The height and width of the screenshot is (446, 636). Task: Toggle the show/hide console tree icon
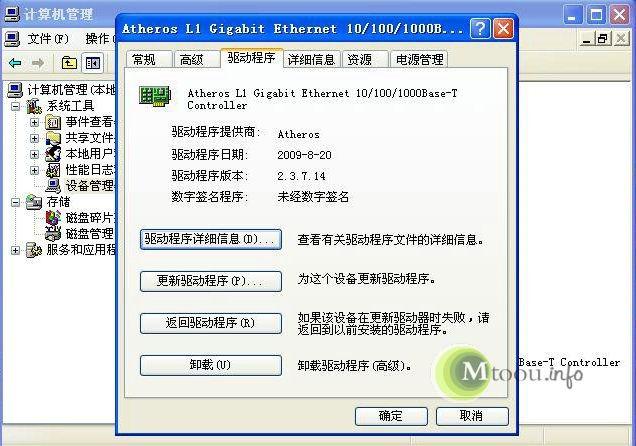tap(92, 63)
